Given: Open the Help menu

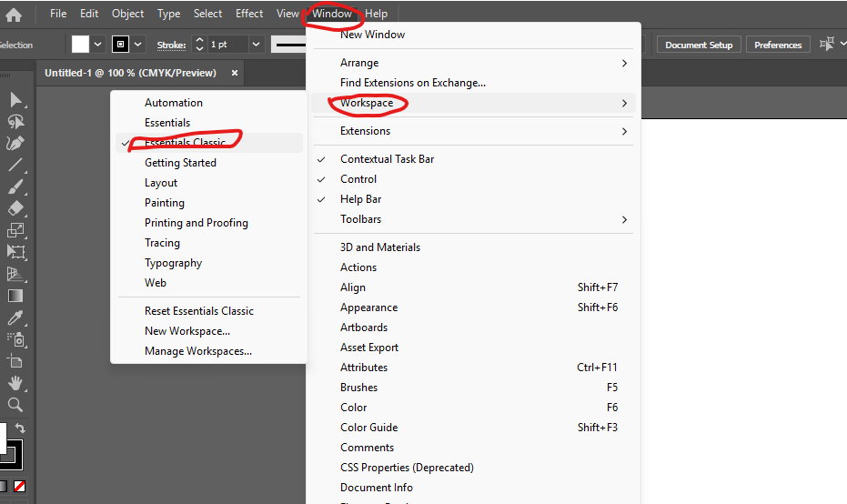Looking at the screenshot, I should [376, 14].
